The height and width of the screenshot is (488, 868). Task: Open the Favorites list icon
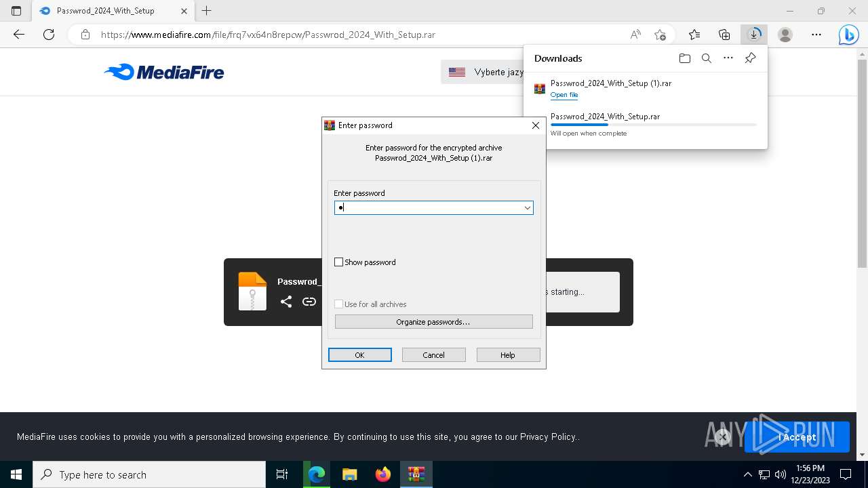[x=694, y=35]
